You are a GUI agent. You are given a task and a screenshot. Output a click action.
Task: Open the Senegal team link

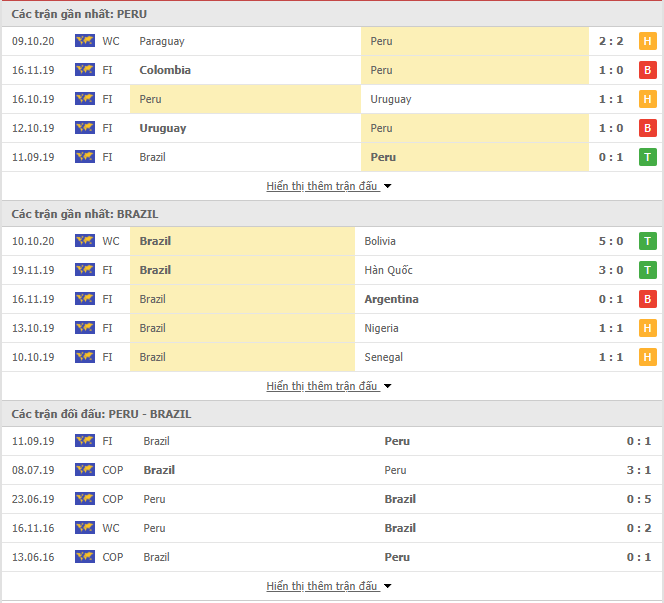384,357
